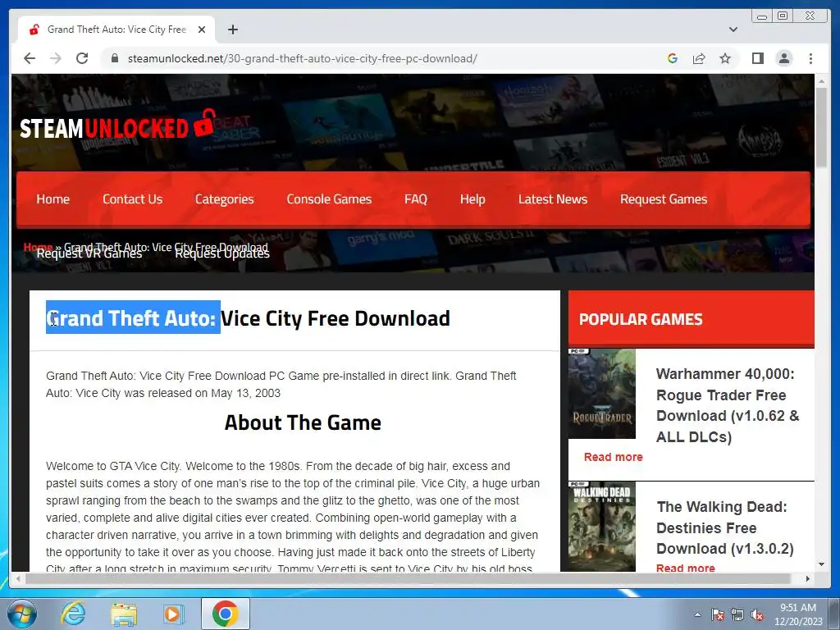Click the About The Game heading

(303, 422)
